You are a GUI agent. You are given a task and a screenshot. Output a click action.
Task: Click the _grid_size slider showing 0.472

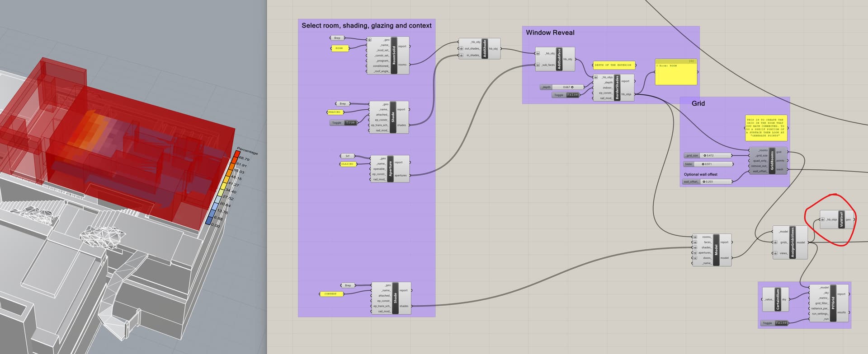pyautogui.click(x=708, y=155)
